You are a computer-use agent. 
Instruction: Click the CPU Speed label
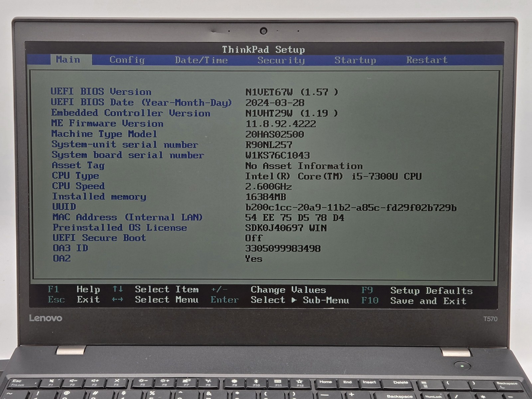tap(78, 186)
